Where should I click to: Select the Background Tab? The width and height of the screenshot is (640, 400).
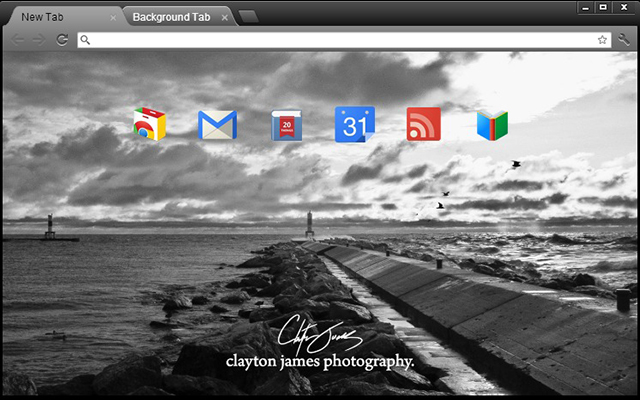(x=170, y=17)
